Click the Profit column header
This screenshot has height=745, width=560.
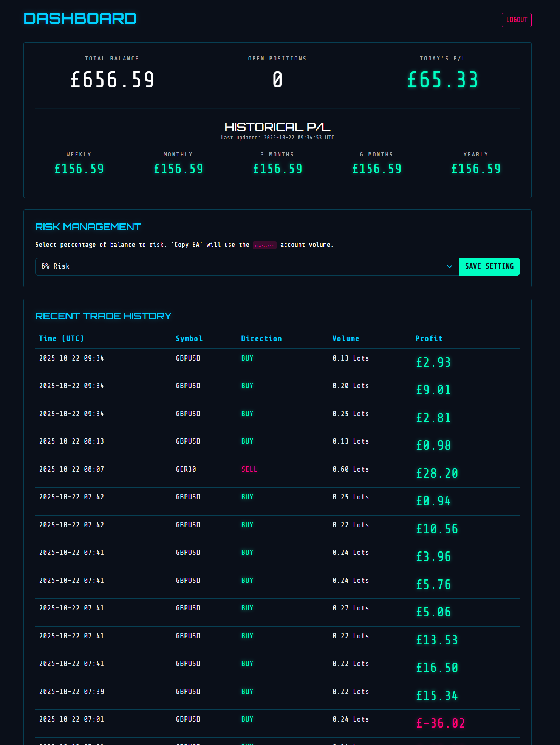point(429,338)
